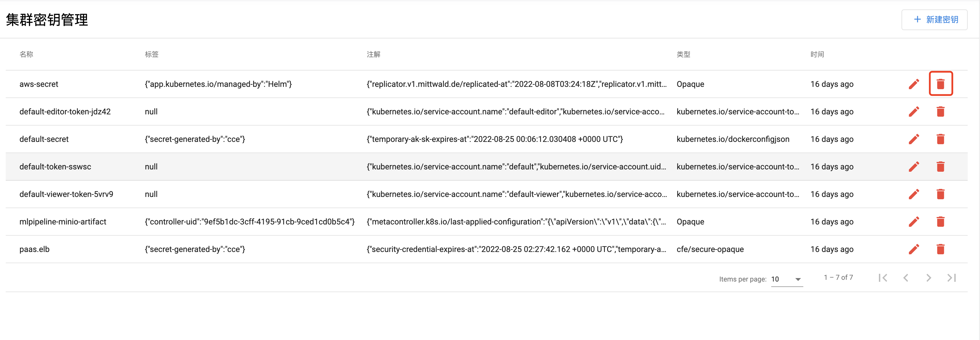980x340 pixels.
Task: Delete the paas.elb secret
Action: (940, 249)
